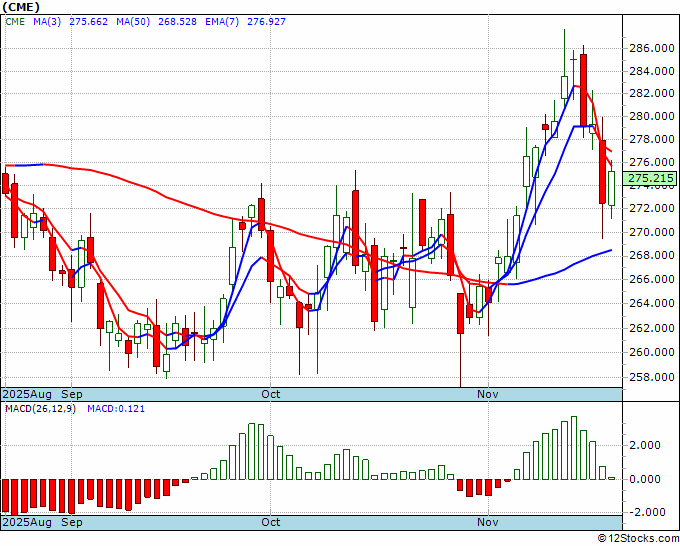
Task: Click the 0.000 MACD axis label
Action: click(x=647, y=479)
